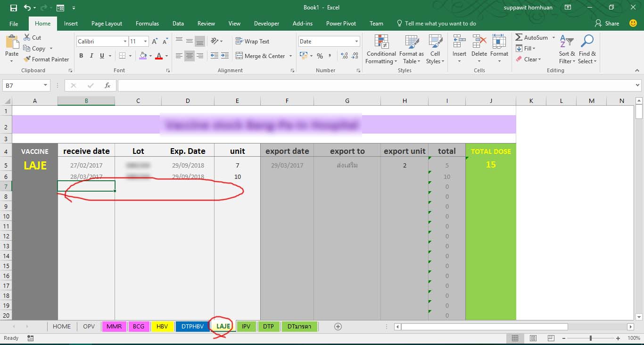Open the number format dropdown showing Date
644x345 pixels.
coord(356,42)
